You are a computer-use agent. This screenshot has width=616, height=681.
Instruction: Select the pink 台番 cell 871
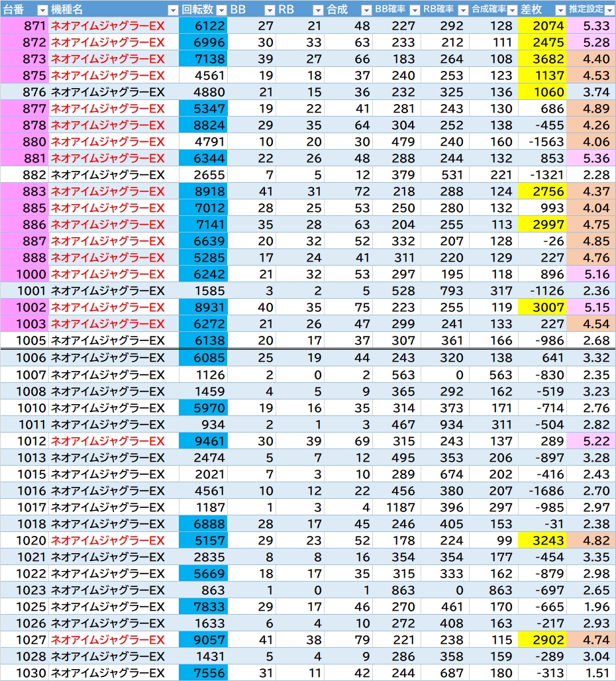coord(25,26)
